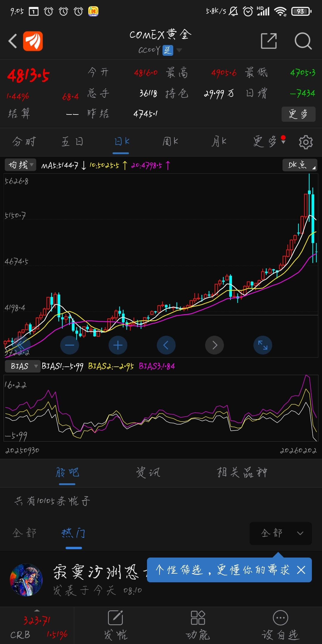The image size is (322, 644).
Task: Tap 个性筛选 tooltip message
Action: click(x=222, y=570)
